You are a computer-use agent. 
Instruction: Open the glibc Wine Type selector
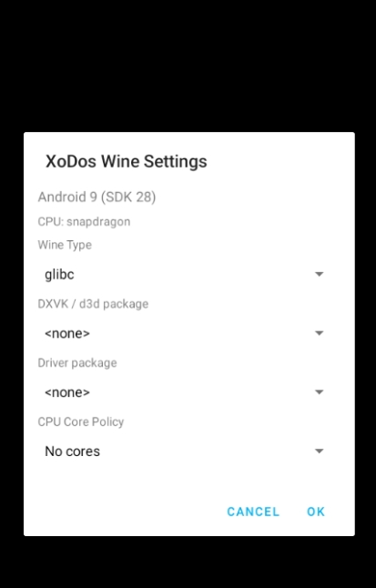[x=184, y=275]
